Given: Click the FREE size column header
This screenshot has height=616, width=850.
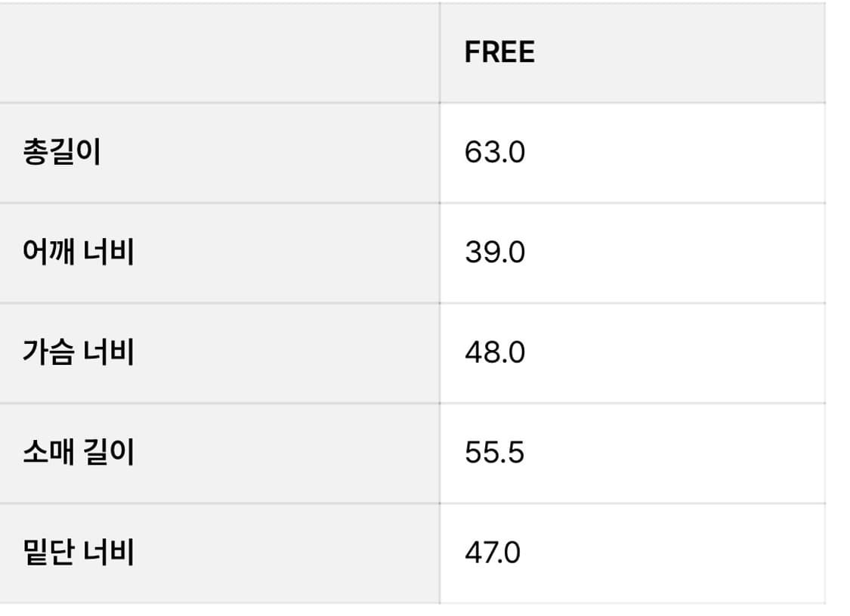Looking at the screenshot, I should point(499,52).
